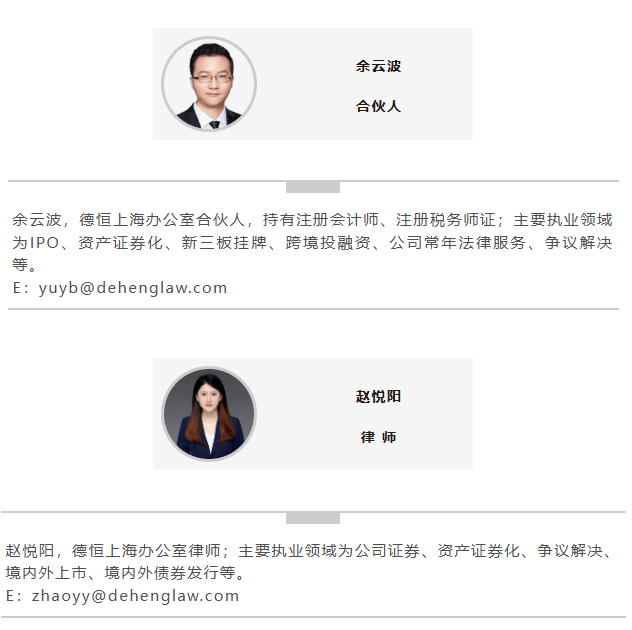The image size is (632, 630).
Task: Click the text 新三板挂牌 in first bio
Action: [x=225, y=243]
